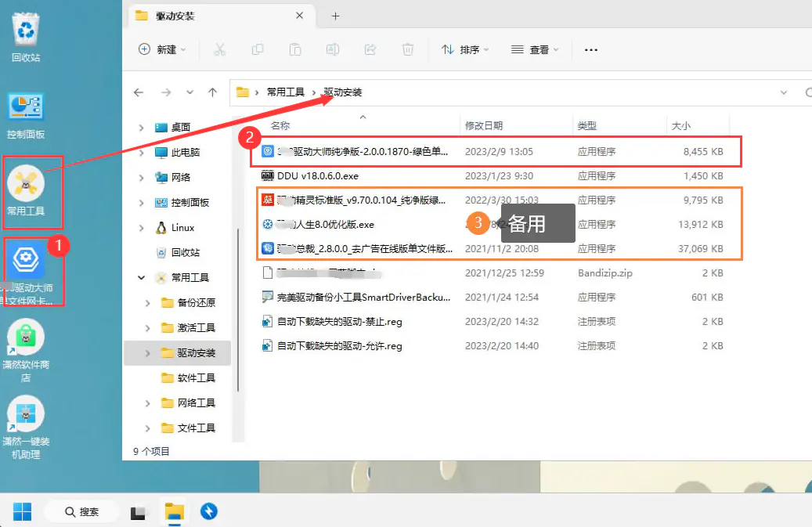Click 常用工具 in the breadcrumb path
Image resolution: width=812 pixels, height=527 pixels.
click(x=285, y=92)
